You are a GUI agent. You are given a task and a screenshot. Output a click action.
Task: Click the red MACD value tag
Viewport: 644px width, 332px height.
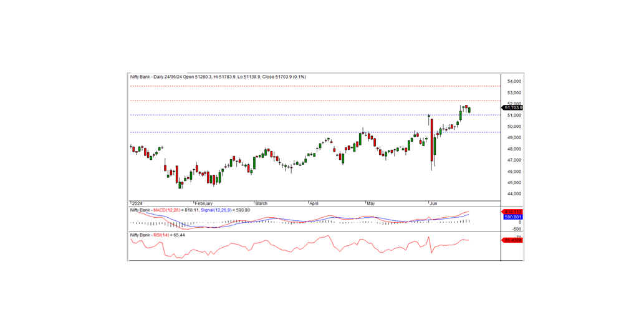(x=512, y=212)
